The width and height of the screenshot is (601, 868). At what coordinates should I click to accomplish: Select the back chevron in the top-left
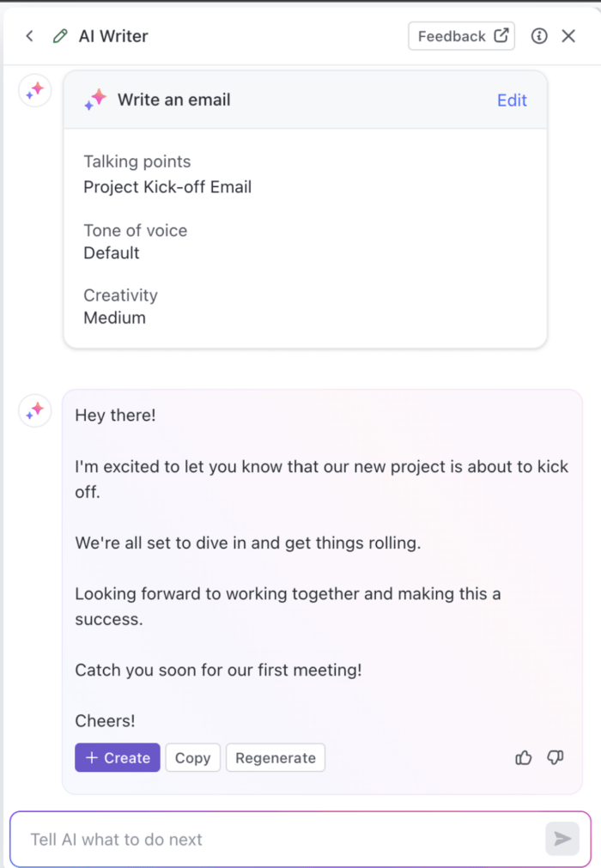(28, 36)
